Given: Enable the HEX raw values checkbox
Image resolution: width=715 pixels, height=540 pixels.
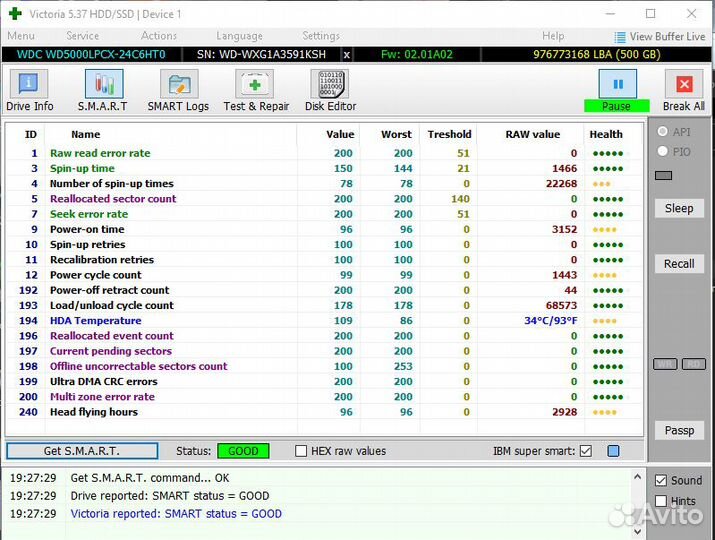Looking at the screenshot, I should (301, 451).
